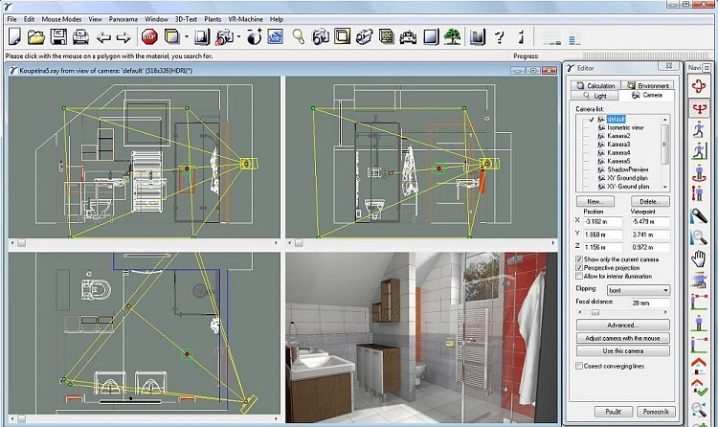Screen dimensions: 718x427
Task: Select Isometric view in camera list
Action: point(628,127)
